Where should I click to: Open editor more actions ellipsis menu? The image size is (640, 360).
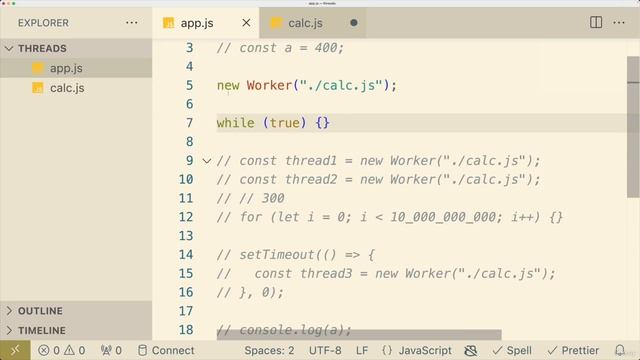tap(619, 22)
